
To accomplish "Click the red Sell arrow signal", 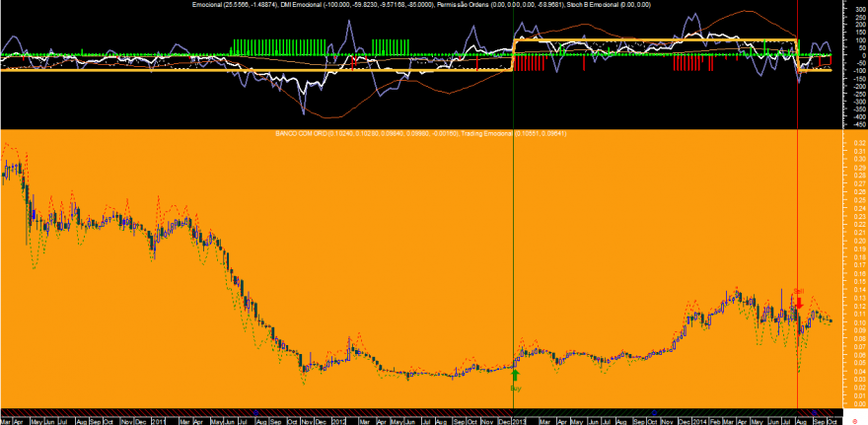I will click(799, 302).
